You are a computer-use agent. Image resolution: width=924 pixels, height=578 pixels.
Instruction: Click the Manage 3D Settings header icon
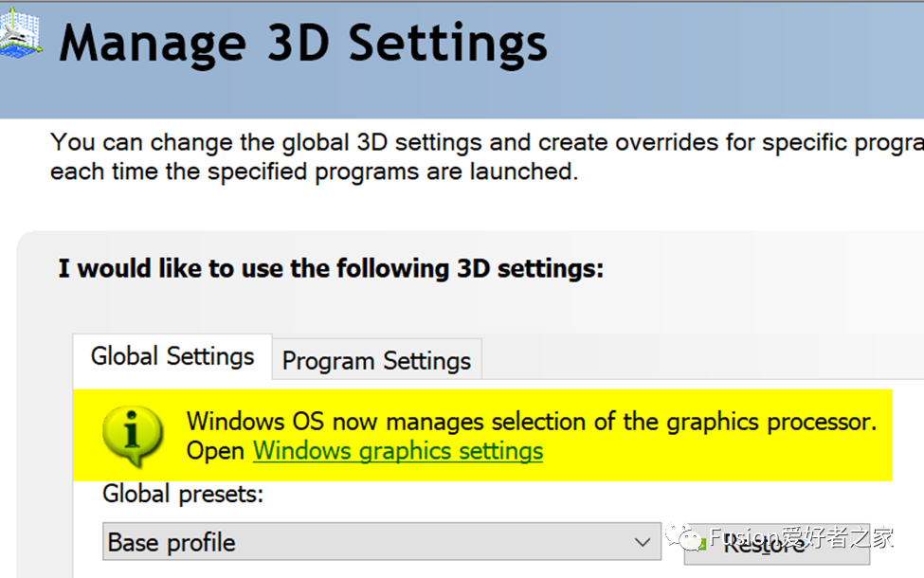click(x=19, y=38)
